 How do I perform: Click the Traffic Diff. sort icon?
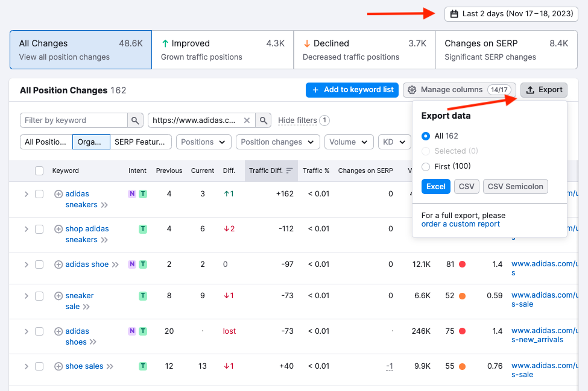pyautogui.click(x=290, y=170)
